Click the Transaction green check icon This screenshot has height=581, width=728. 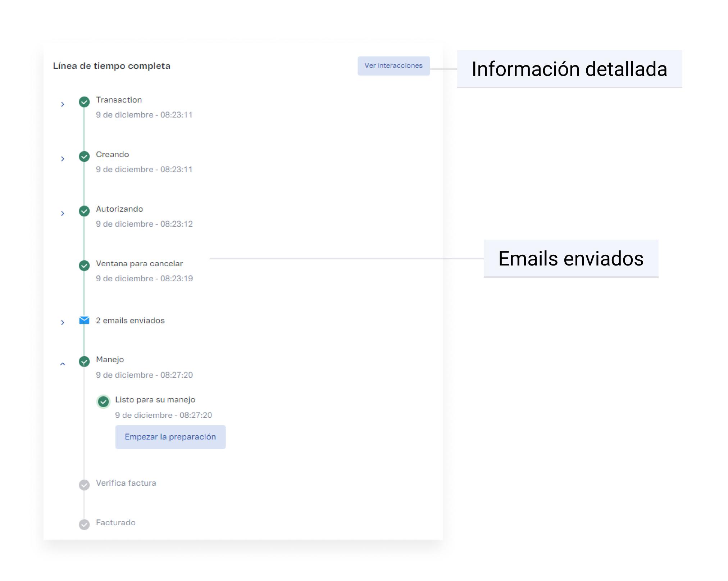tap(84, 102)
